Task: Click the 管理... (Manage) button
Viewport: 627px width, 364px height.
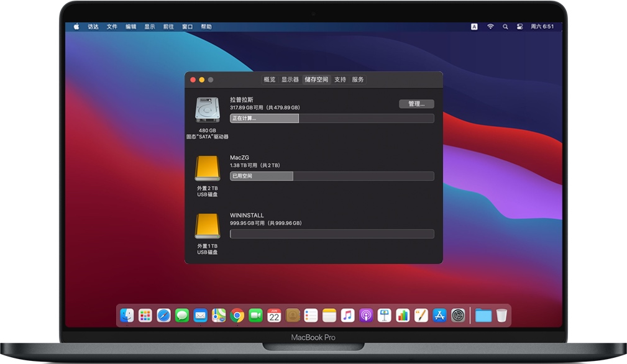Action: tap(416, 104)
